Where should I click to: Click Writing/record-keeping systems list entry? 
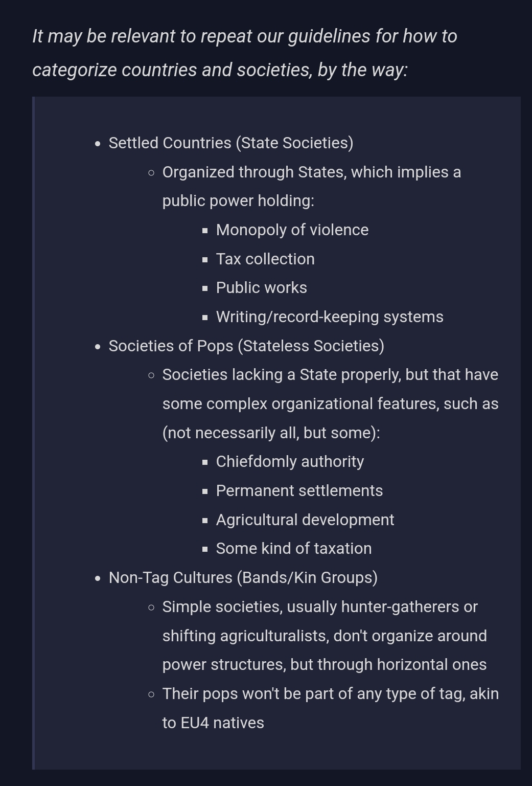[330, 317]
